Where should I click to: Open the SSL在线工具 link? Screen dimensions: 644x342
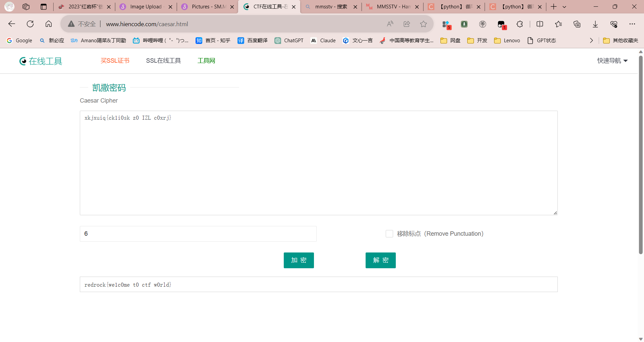[163, 61]
